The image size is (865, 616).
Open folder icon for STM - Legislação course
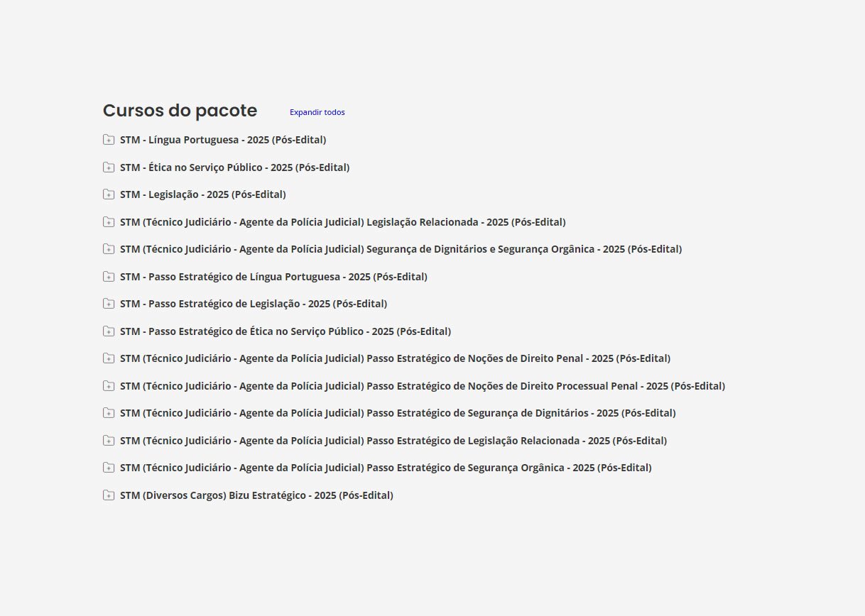(x=109, y=194)
